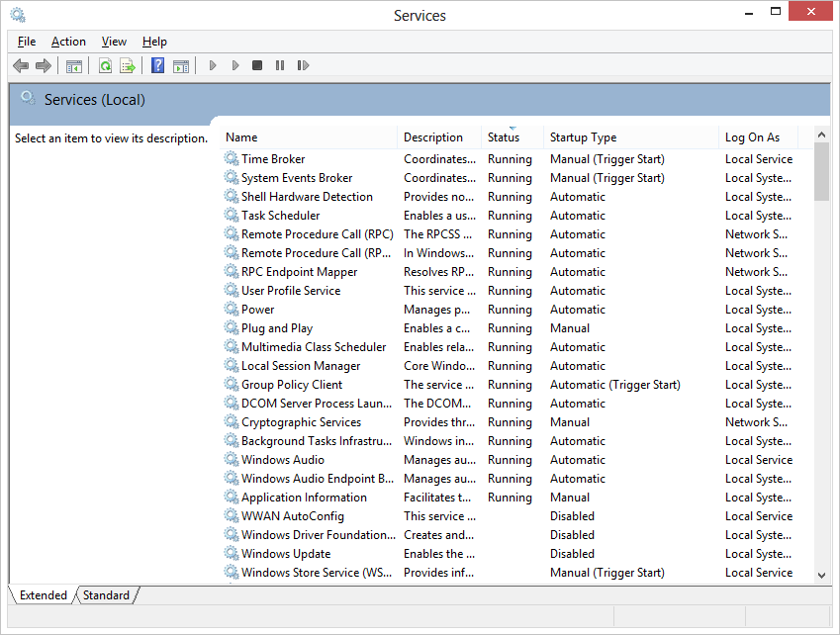Click the gear icon for Windows Audio
This screenshot has width=840, height=635.
(232, 459)
